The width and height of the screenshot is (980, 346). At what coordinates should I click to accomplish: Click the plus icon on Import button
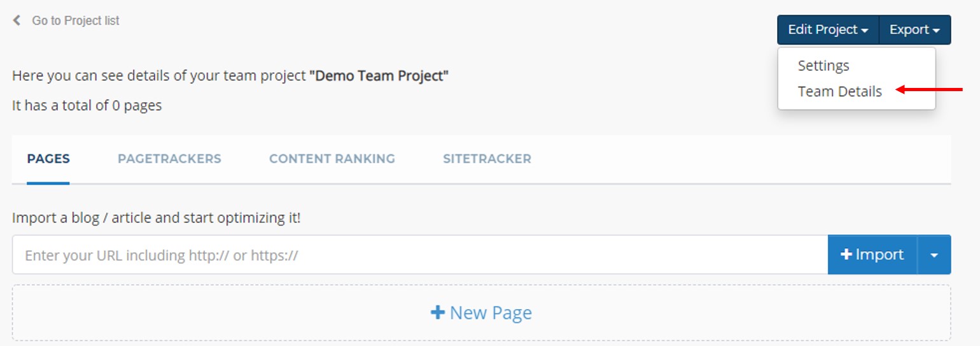(846, 255)
